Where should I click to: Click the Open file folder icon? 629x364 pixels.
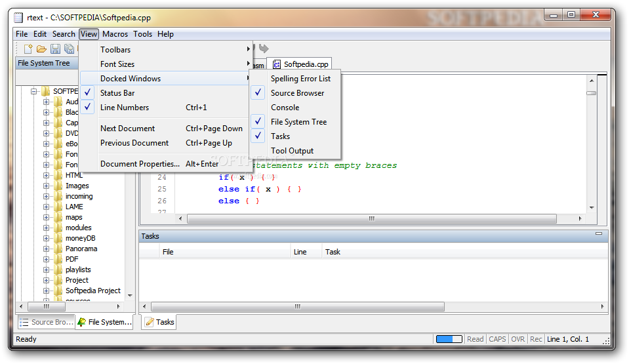click(41, 49)
